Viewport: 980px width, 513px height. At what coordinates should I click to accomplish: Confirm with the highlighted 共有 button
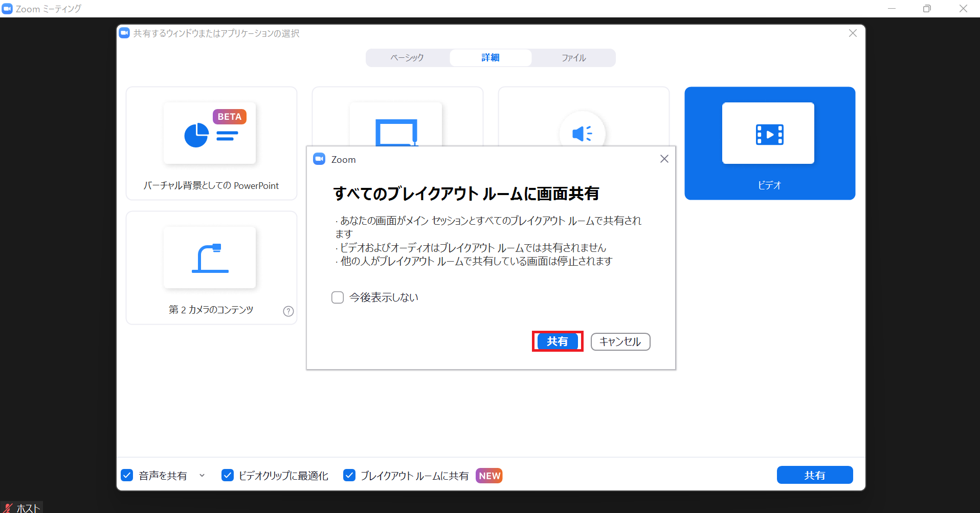[x=557, y=341]
